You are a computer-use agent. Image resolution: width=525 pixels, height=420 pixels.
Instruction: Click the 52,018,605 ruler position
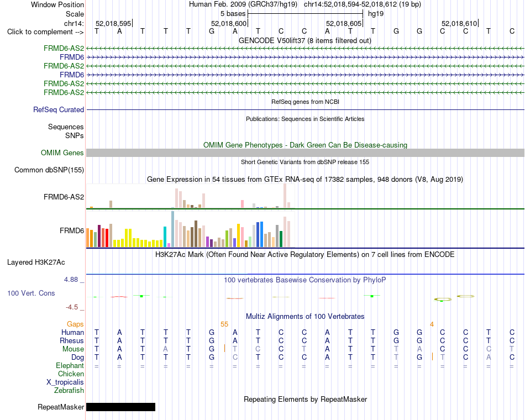tap(344, 23)
